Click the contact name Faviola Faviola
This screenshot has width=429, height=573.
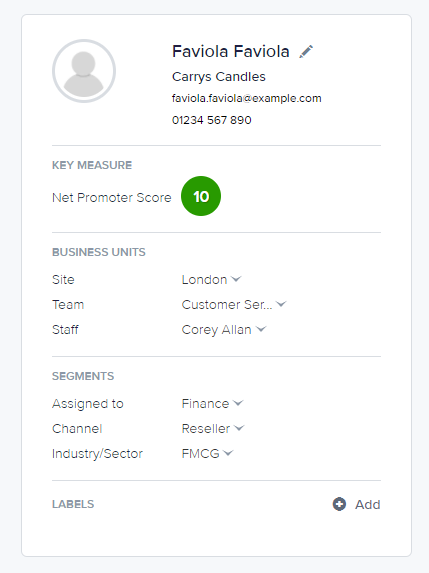pyautogui.click(x=231, y=51)
